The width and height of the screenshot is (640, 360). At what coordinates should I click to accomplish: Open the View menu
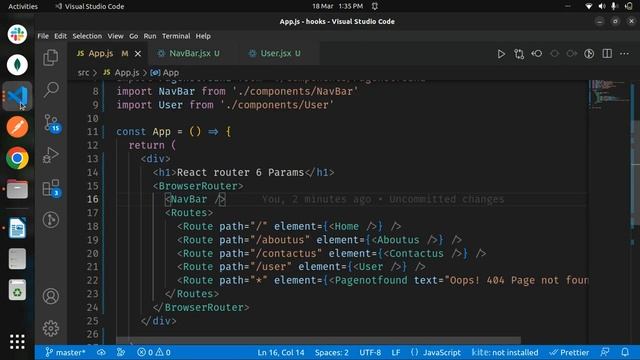[x=116, y=36]
